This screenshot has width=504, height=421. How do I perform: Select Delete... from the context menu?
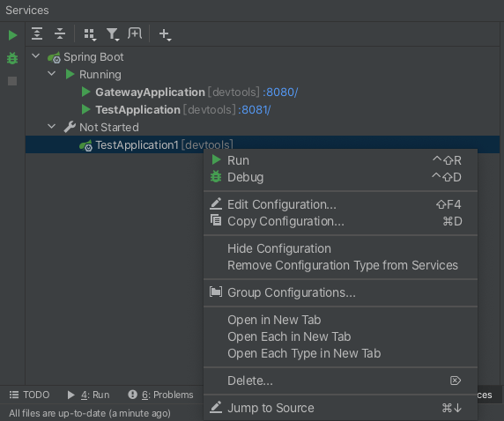[x=340, y=380]
